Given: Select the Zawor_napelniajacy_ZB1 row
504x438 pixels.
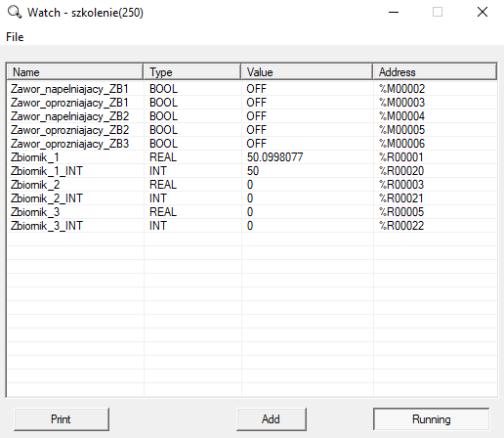Looking at the screenshot, I should click(x=252, y=89).
